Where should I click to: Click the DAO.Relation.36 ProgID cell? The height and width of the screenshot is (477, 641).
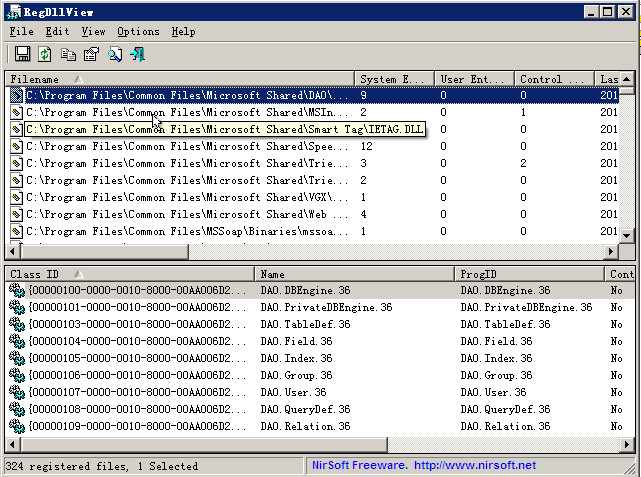[x=505, y=426]
